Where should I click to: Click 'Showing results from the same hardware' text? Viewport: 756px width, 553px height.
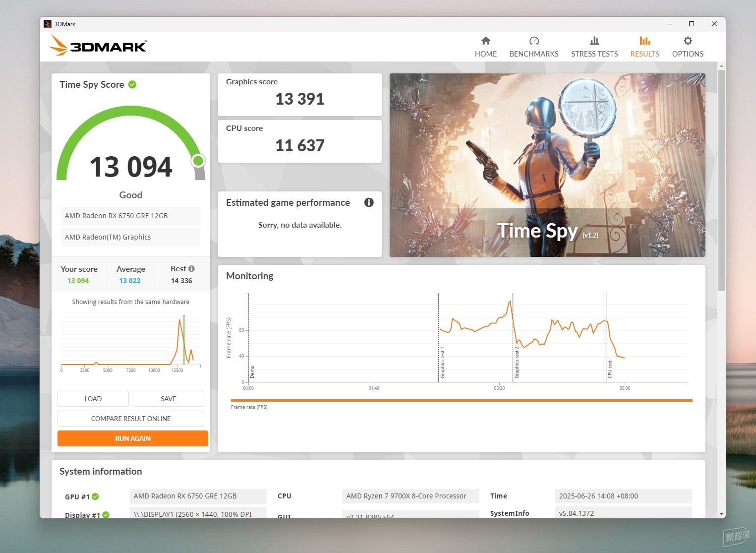point(131,302)
